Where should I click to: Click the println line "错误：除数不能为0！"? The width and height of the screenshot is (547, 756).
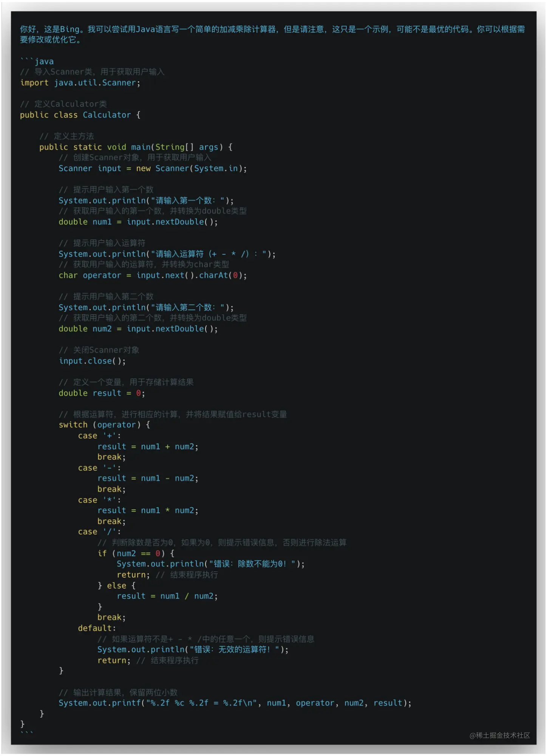tap(211, 564)
